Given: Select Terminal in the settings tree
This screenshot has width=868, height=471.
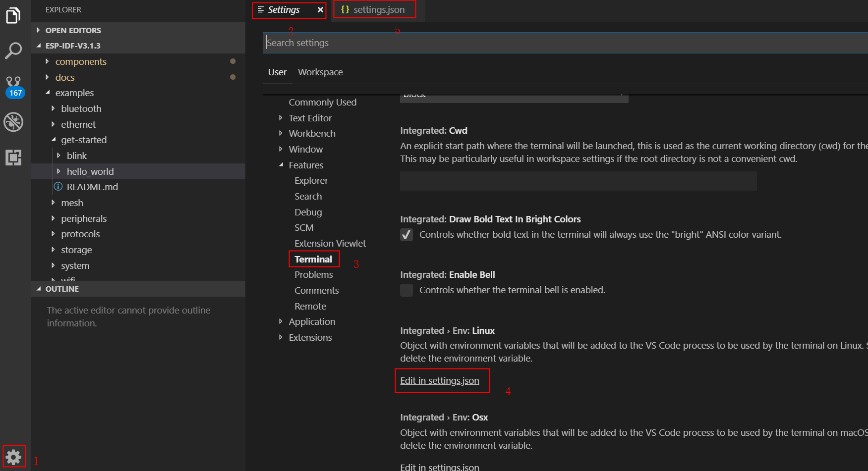Looking at the screenshot, I should 313,259.
